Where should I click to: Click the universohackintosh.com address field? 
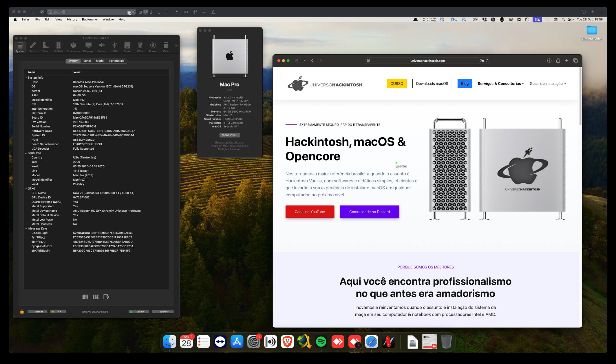click(x=427, y=61)
